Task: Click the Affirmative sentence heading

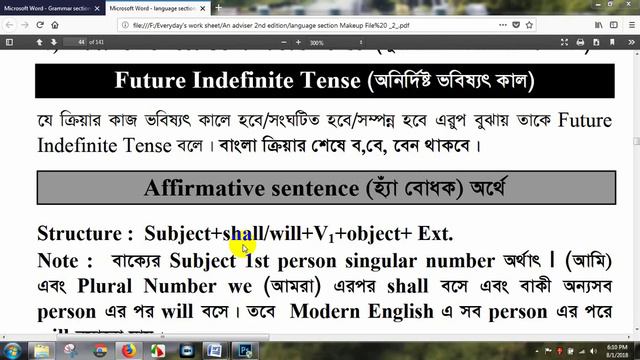Action: (326, 188)
